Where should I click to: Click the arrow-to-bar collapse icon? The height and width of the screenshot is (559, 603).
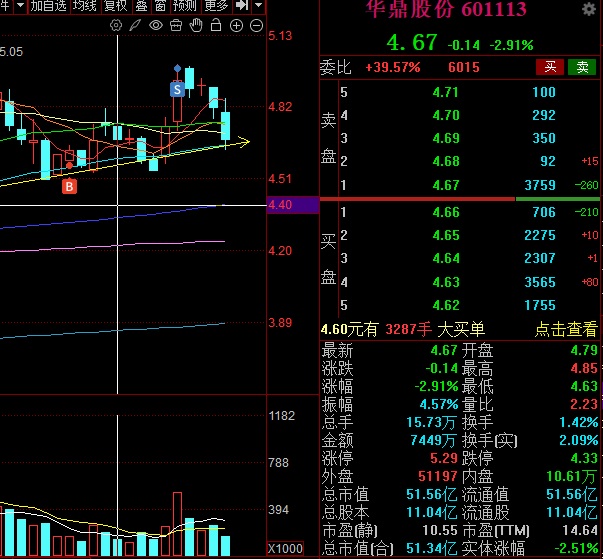tap(242, 5)
